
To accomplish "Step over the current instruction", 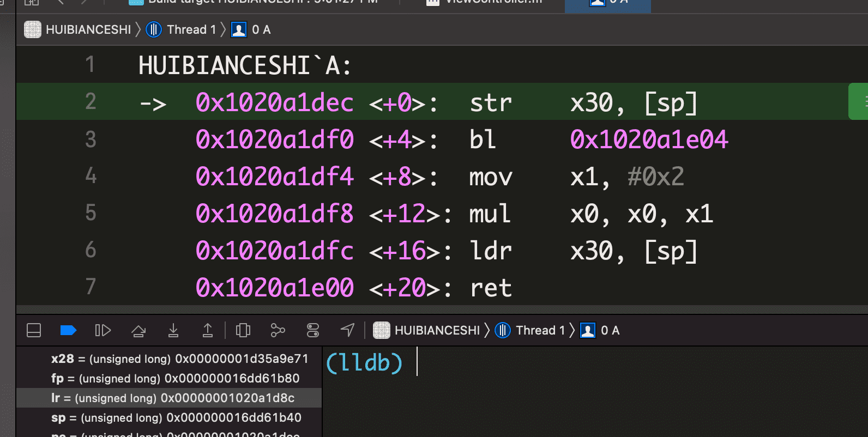I will pos(138,330).
